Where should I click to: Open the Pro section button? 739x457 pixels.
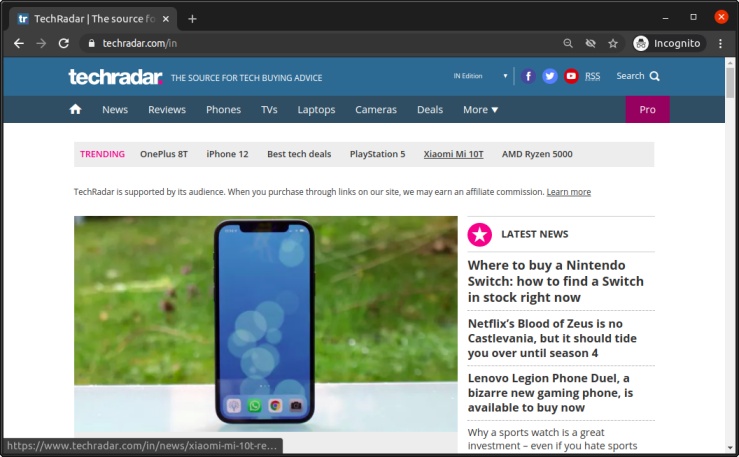coord(648,109)
